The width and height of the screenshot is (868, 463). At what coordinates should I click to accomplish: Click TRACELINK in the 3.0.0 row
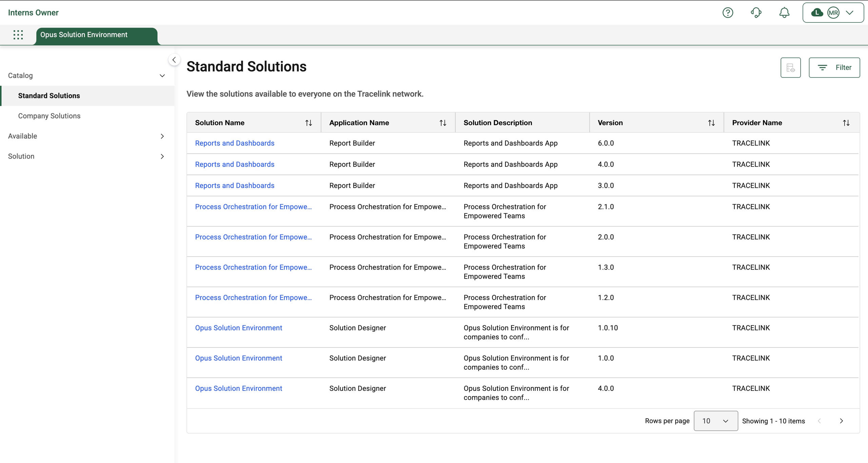tap(751, 186)
